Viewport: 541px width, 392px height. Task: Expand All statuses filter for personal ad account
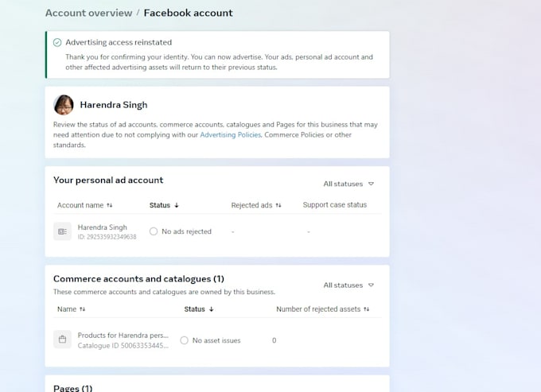[x=348, y=184]
